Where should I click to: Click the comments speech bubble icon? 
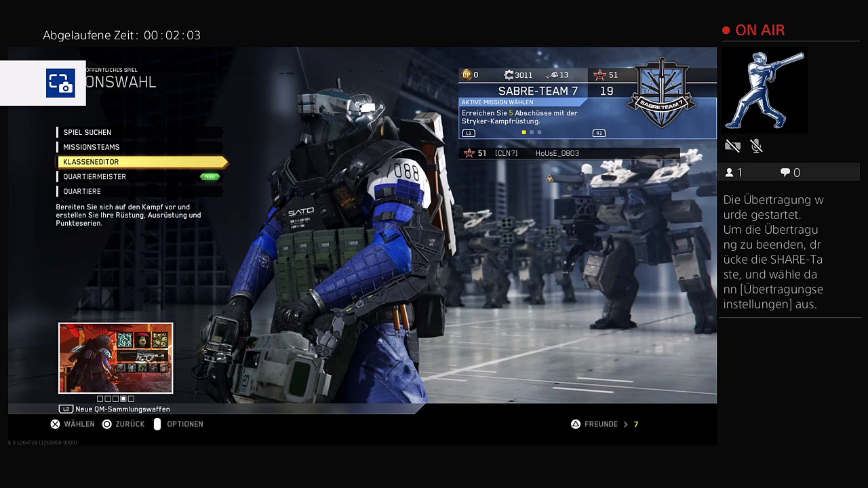(x=785, y=173)
